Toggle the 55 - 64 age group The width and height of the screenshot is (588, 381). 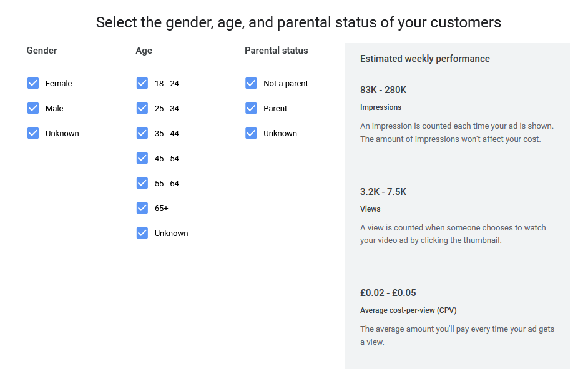click(x=142, y=183)
